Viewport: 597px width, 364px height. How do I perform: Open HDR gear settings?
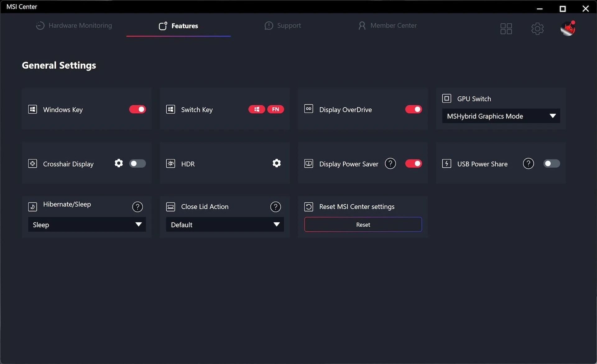click(x=276, y=163)
